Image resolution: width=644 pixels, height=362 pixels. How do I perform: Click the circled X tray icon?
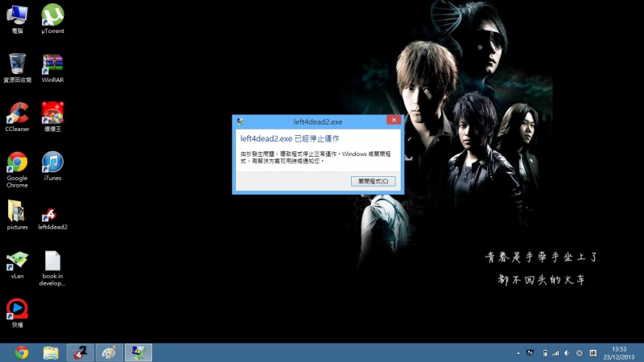pos(580,353)
